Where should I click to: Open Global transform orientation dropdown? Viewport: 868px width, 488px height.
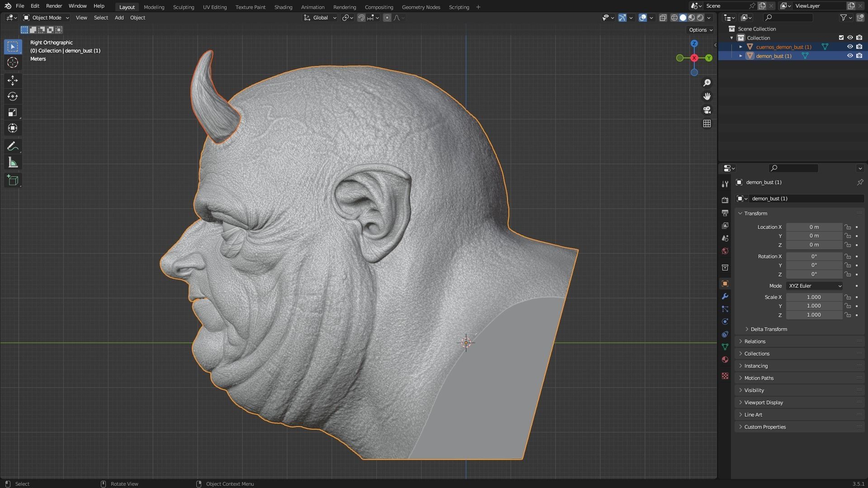click(320, 18)
